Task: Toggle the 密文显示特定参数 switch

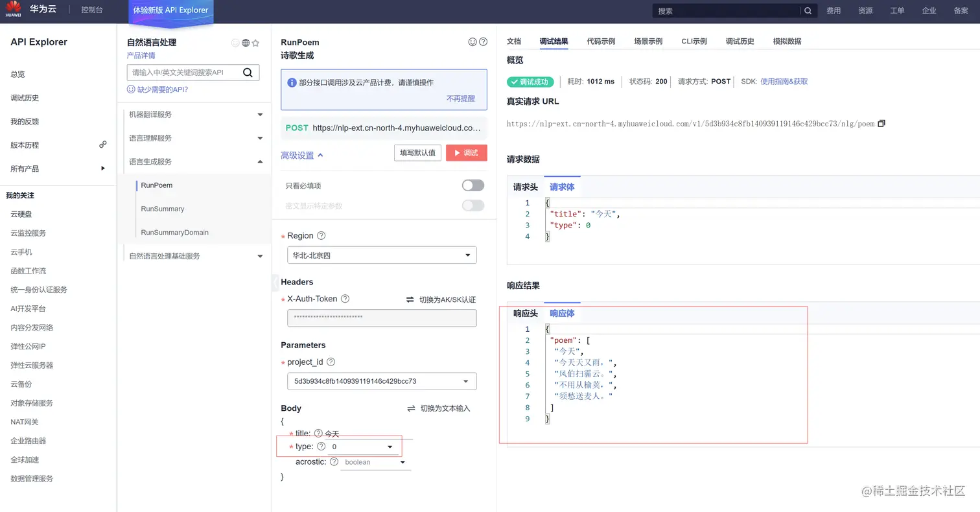Action: [x=473, y=205]
